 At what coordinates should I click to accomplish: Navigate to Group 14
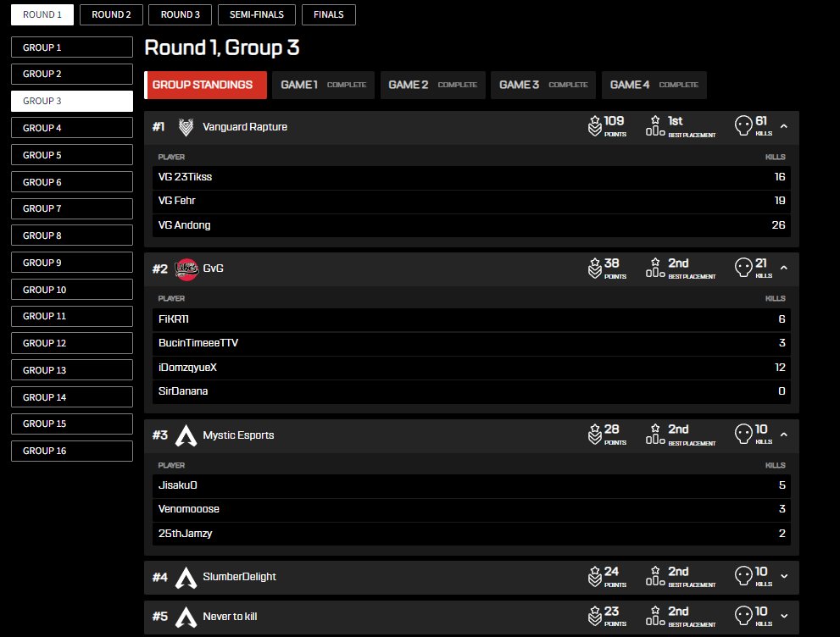(72, 397)
